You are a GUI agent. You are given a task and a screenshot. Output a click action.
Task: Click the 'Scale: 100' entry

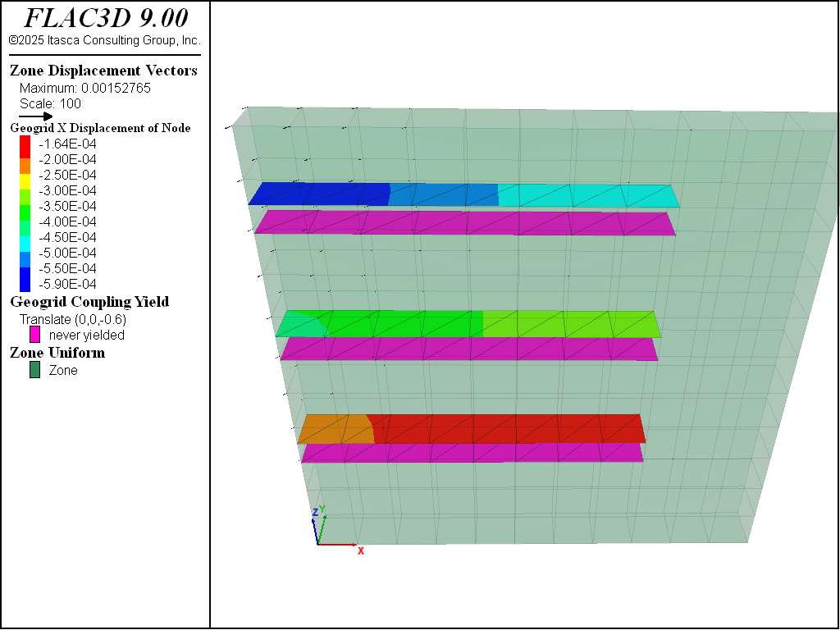50,103
